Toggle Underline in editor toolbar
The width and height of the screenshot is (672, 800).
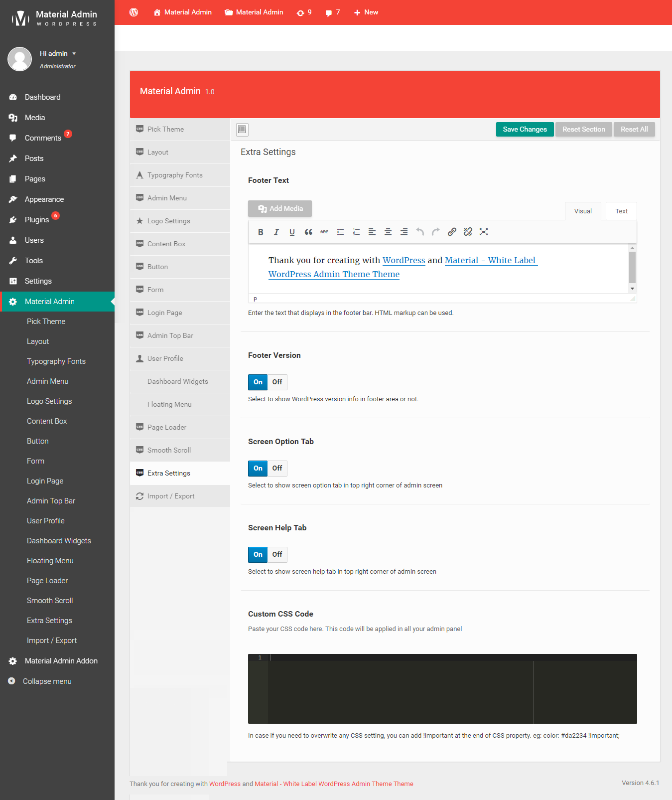[292, 232]
